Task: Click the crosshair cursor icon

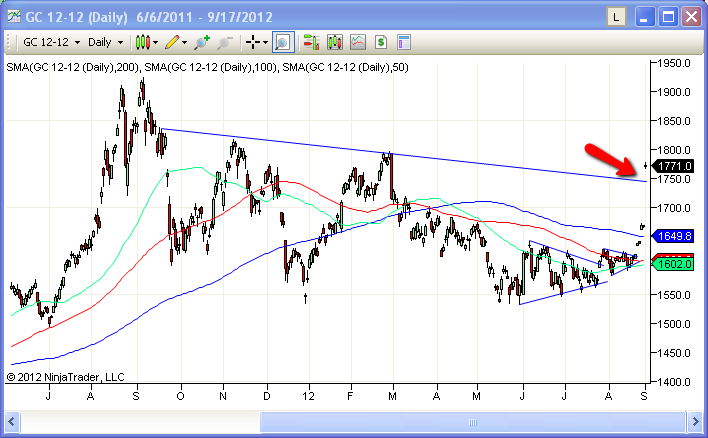Action: pyautogui.click(x=252, y=42)
